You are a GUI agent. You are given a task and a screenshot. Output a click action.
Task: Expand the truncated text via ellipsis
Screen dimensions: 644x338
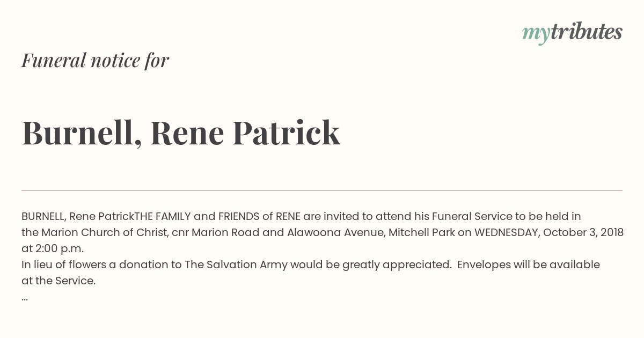click(25, 298)
